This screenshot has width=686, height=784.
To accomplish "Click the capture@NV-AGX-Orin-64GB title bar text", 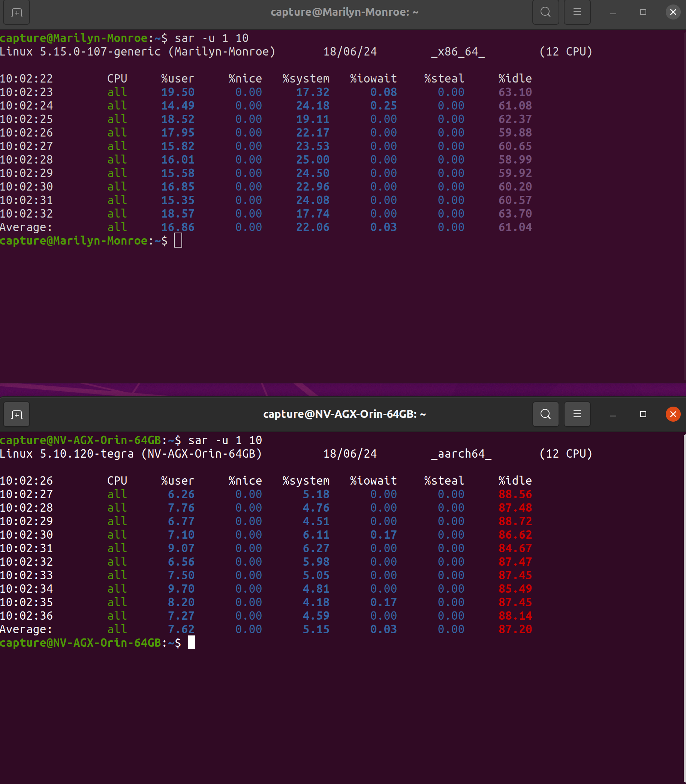I will [x=344, y=414].
